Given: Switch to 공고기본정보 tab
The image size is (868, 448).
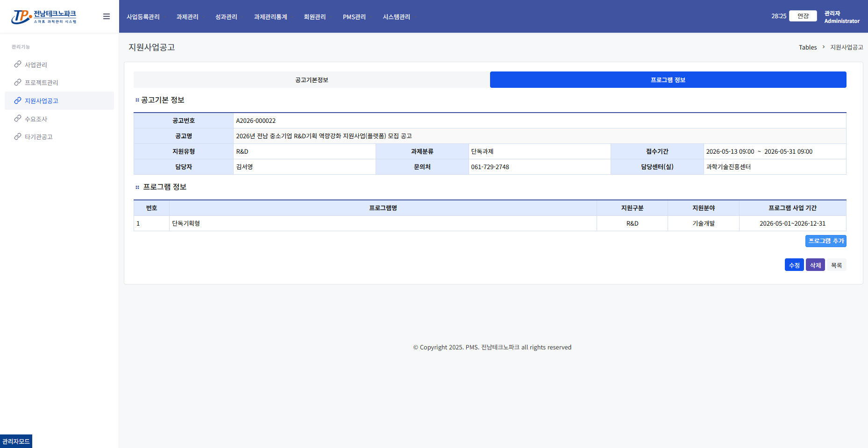Looking at the screenshot, I should pos(312,80).
